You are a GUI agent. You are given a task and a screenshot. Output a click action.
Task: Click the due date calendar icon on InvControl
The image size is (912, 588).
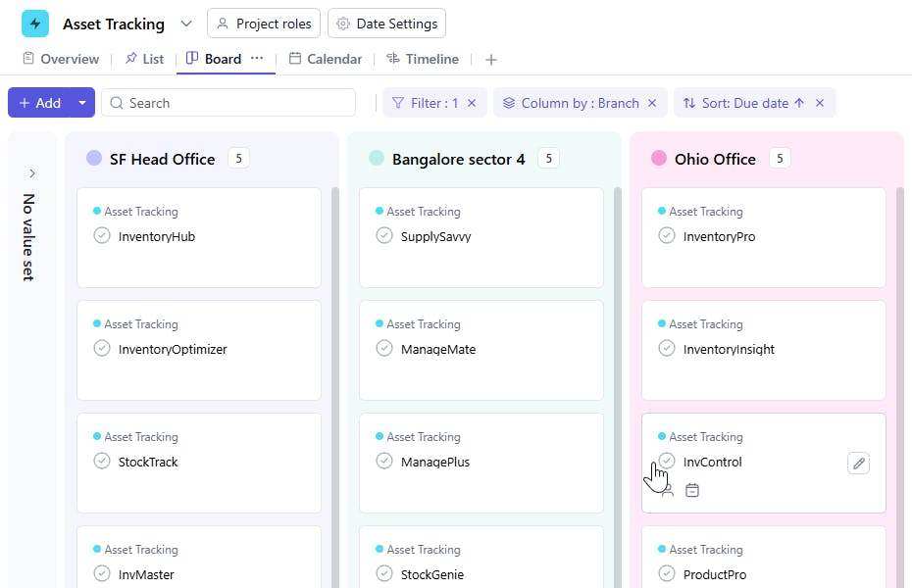[x=692, y=491]
